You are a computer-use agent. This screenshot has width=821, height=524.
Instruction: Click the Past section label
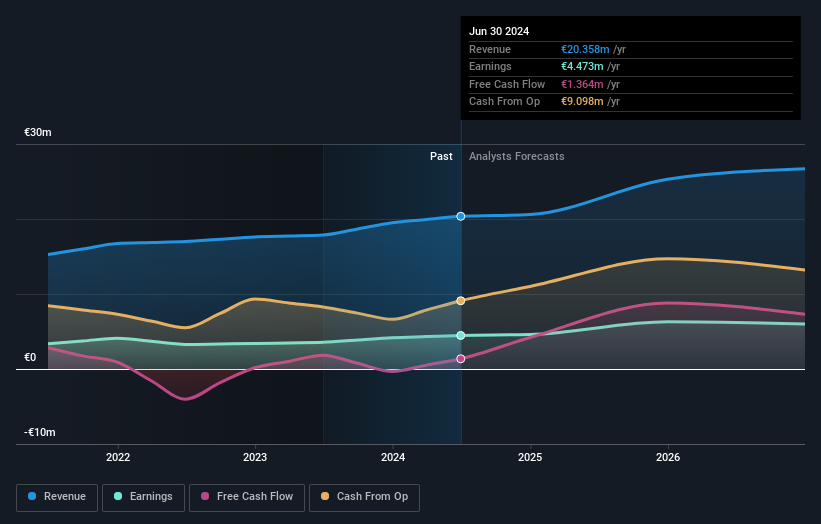(x=441, y=157)
